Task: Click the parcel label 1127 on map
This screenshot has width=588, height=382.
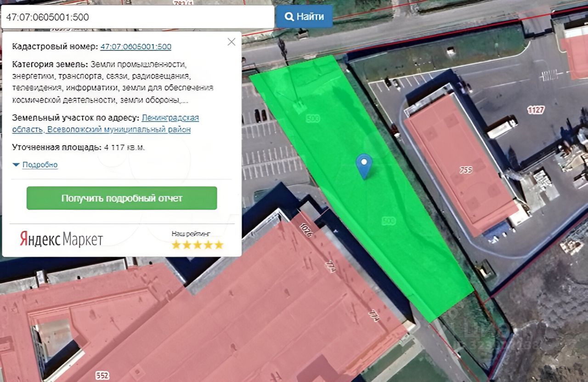Action: pos(536,110)
